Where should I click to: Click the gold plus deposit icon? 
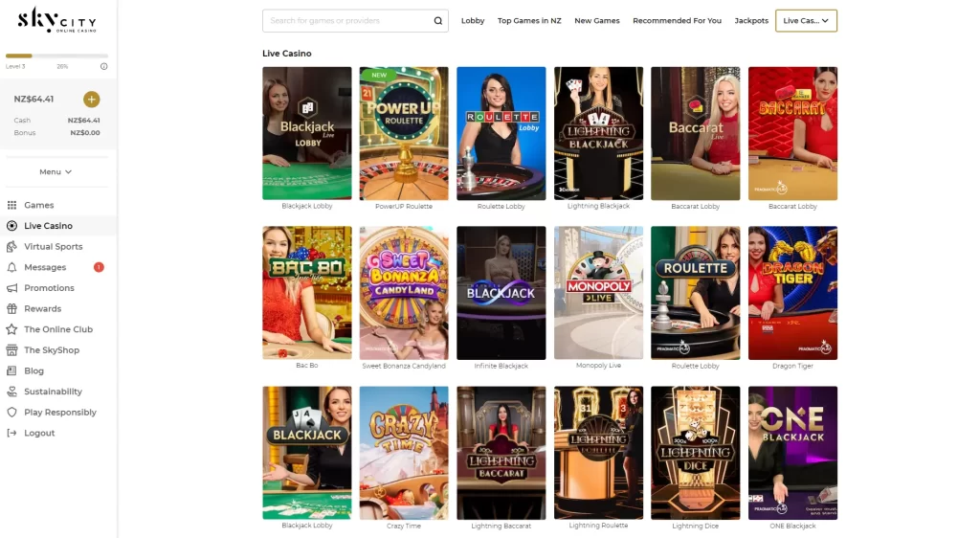[x=91, y=100]
